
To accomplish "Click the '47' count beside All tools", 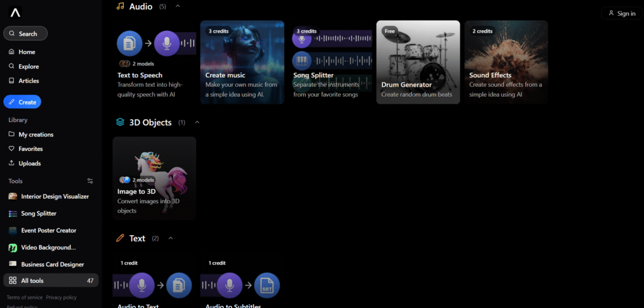I will [x=90, y=281].
